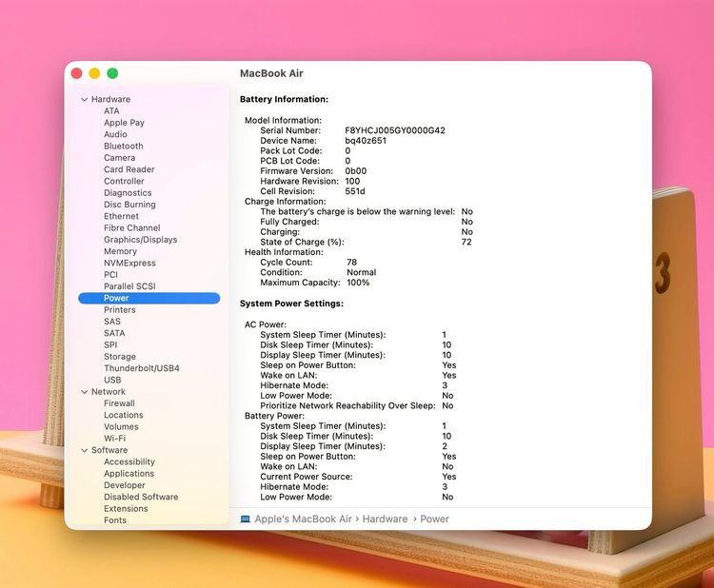The width and height of the screenshot is (714, 588).
Task: Click the State of Charge value 72
Action: [466, 242]
